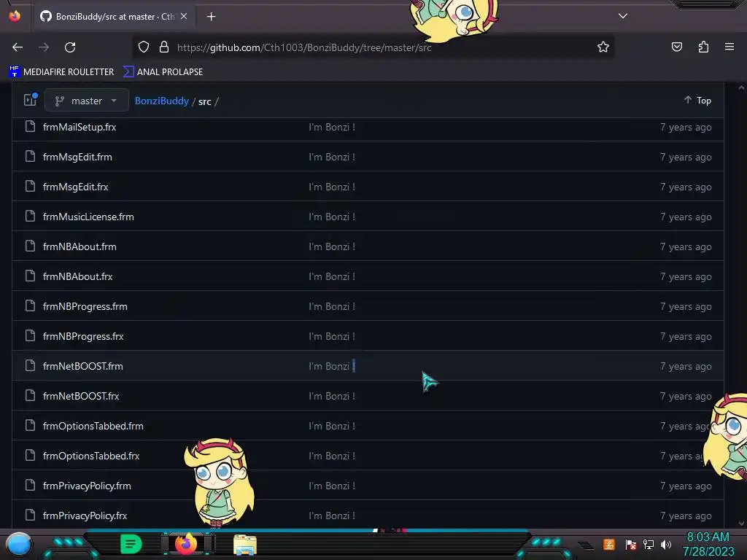Click file icon beside frmMailSetup.frx
This screenshot has height=560, width=747.
coord(30,127)
